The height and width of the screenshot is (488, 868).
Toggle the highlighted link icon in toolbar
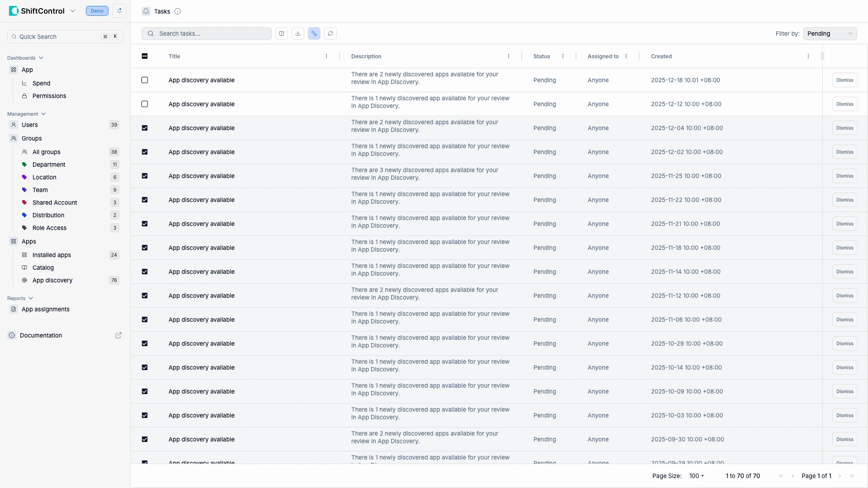tap(314, 33)
